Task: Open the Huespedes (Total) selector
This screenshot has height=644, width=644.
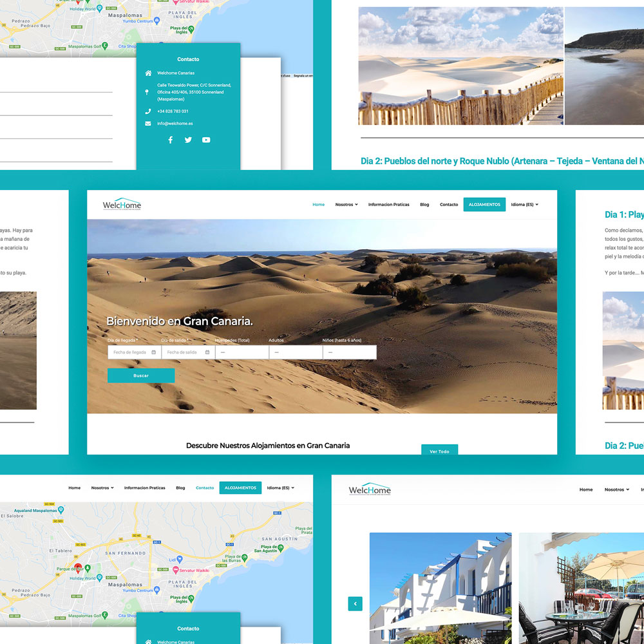Action: point(242,352)
